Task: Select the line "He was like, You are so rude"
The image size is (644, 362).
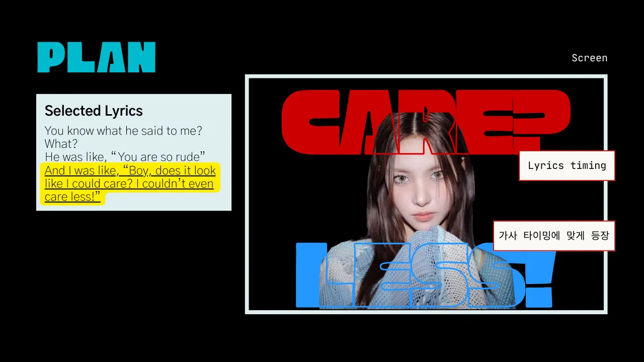Action: (125, 157)
